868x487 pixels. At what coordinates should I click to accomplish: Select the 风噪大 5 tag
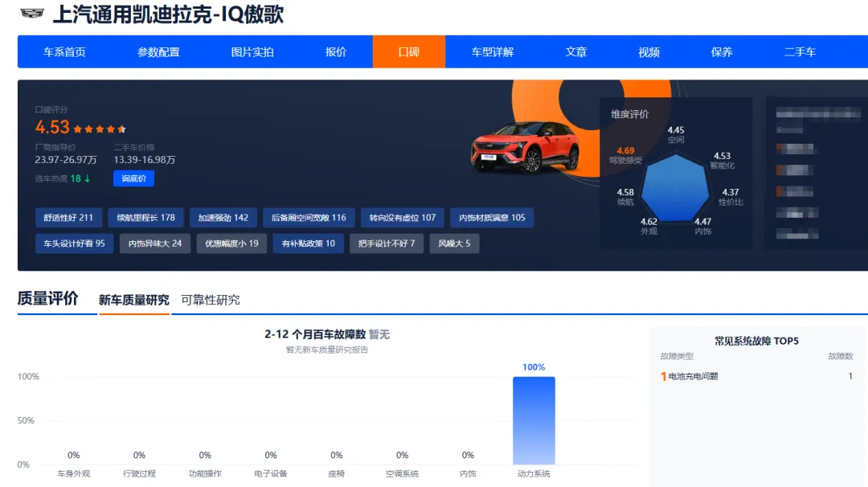point(454,243)
